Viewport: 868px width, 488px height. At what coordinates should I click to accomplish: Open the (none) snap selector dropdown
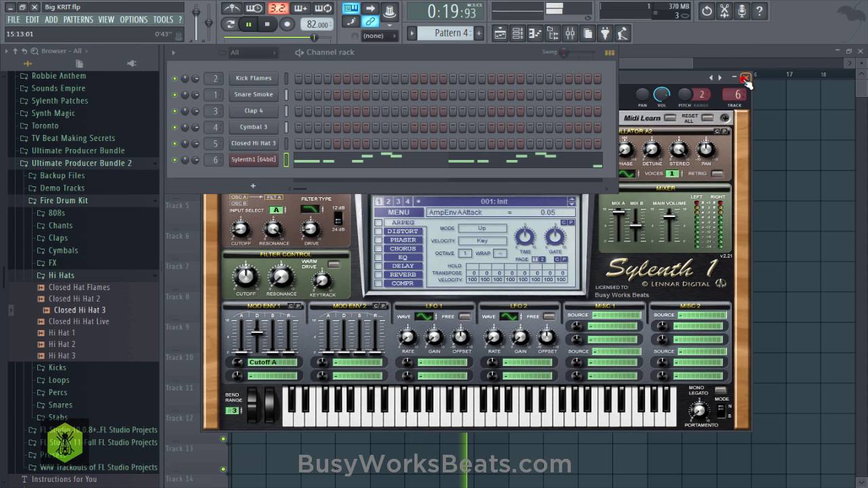(381, 35)
